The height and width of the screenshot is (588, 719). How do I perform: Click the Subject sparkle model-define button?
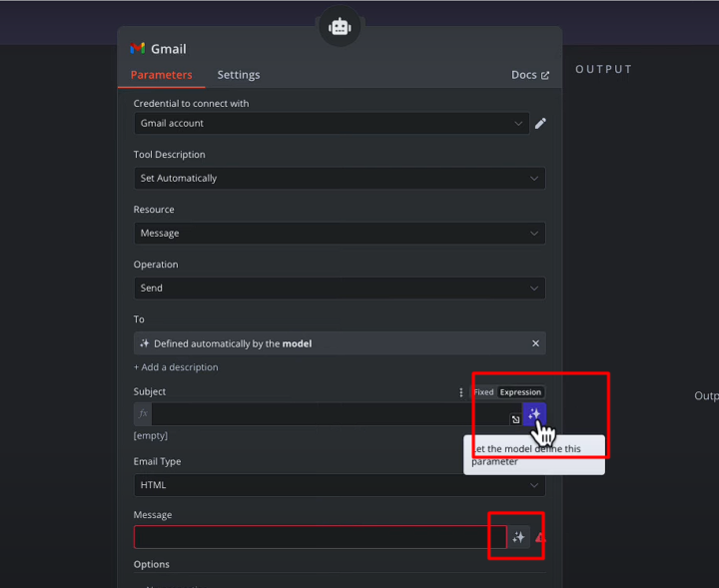point(534,414)
